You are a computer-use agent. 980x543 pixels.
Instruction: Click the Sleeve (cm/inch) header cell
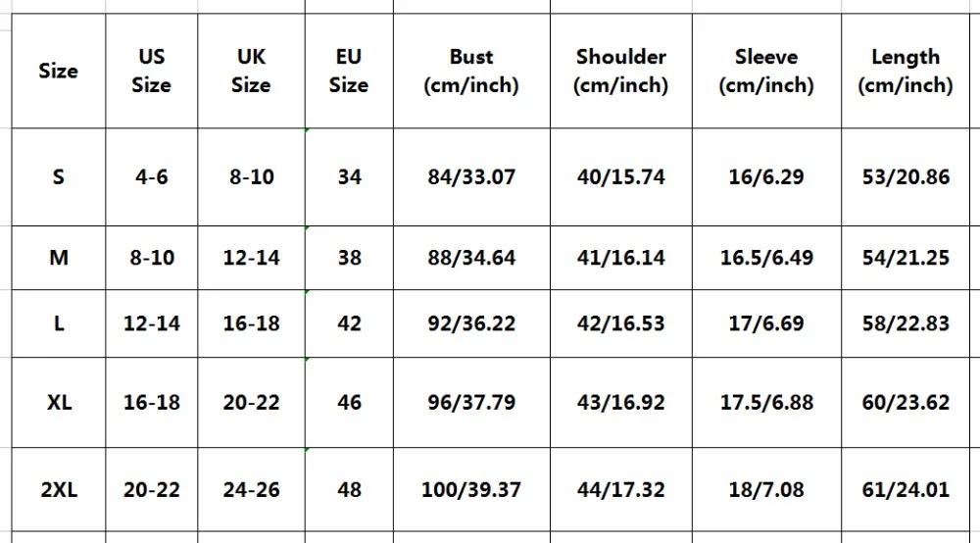click(767, 72)
